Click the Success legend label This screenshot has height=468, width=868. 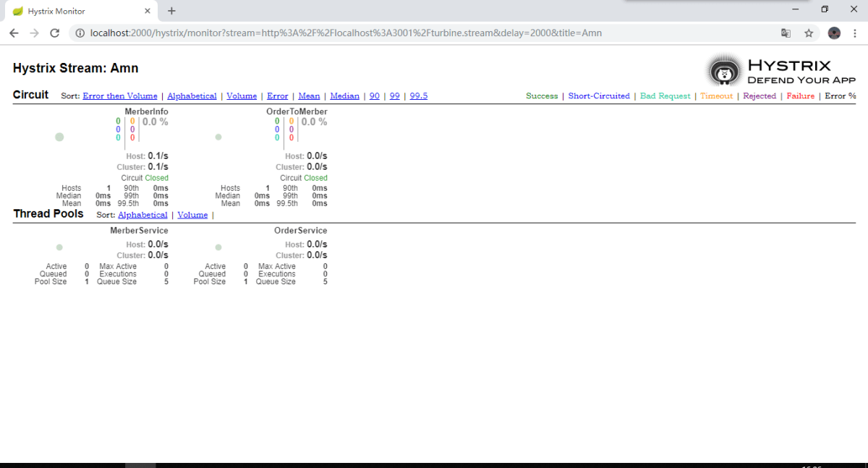pyautogui.click(x=542, y=96)
